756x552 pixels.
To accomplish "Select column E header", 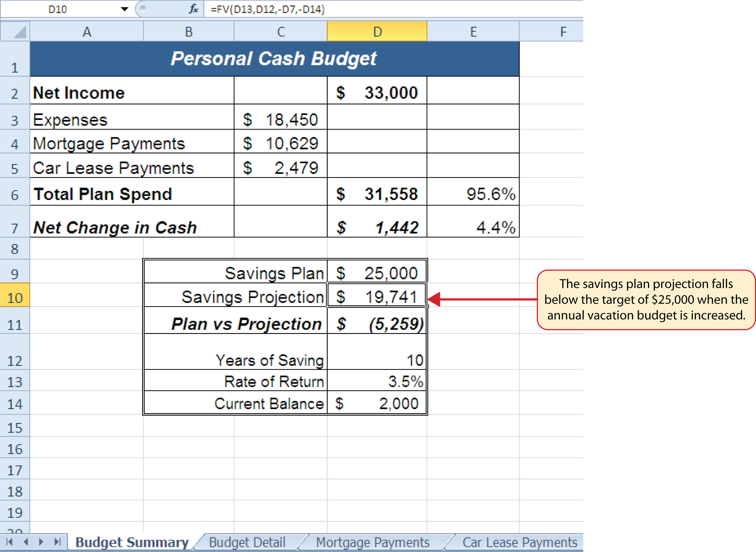I will (473, 31).
